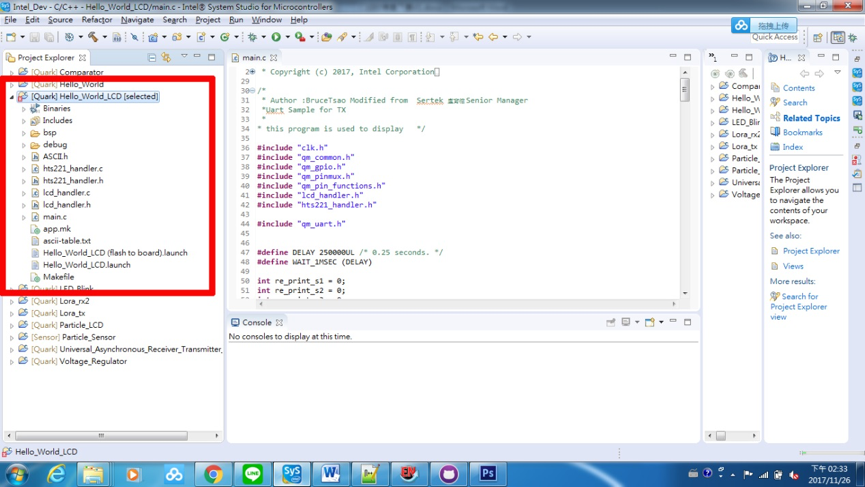Click the New C source file icon

coord(201,37)
